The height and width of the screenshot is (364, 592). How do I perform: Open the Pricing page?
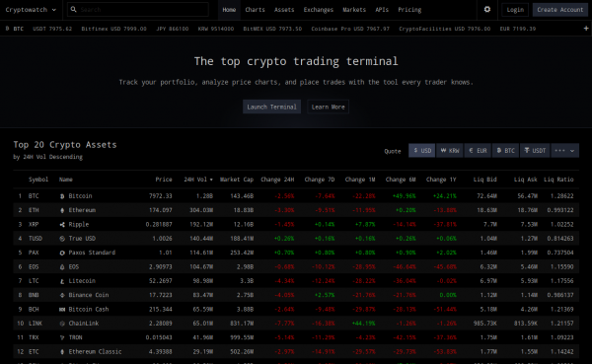click(x=409, y=10)
